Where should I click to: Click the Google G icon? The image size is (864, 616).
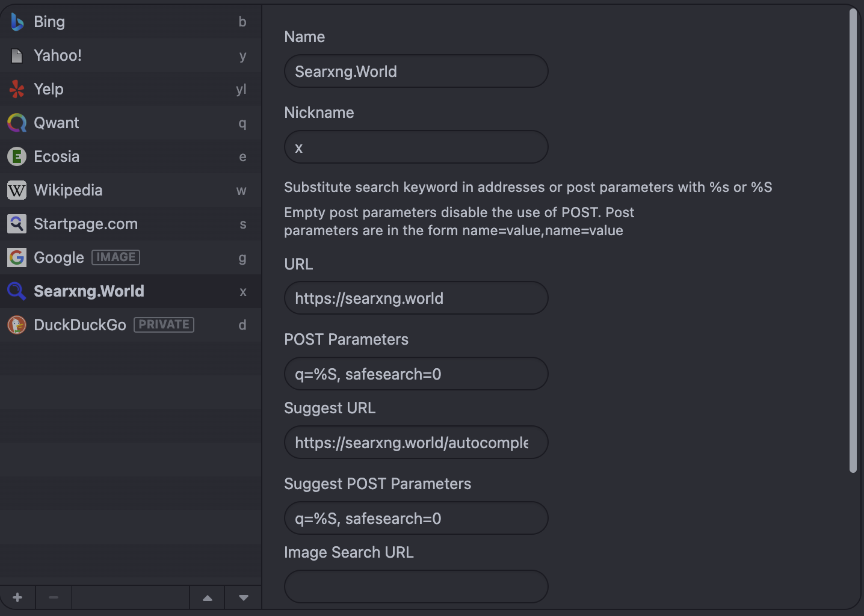tap(17, 258)
